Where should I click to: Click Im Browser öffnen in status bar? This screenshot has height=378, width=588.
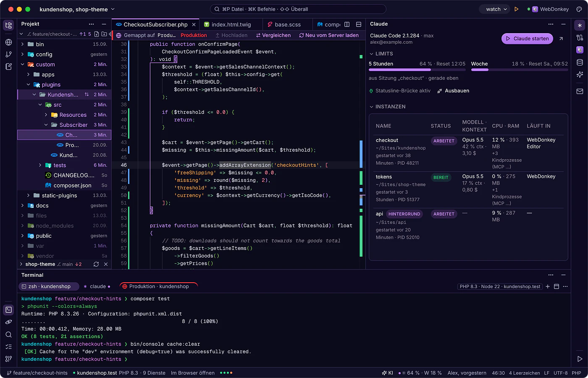pos(193,373)
